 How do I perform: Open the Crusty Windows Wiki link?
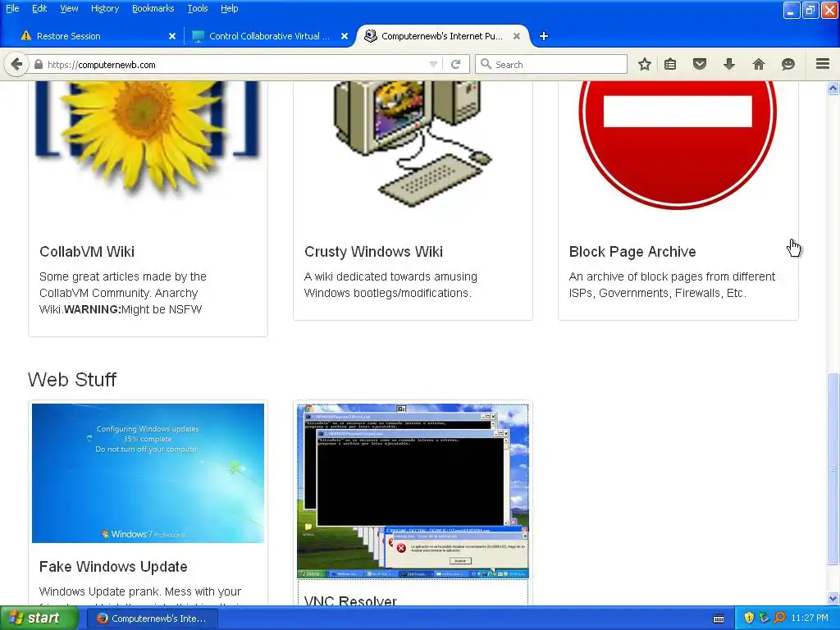point(373,252)
